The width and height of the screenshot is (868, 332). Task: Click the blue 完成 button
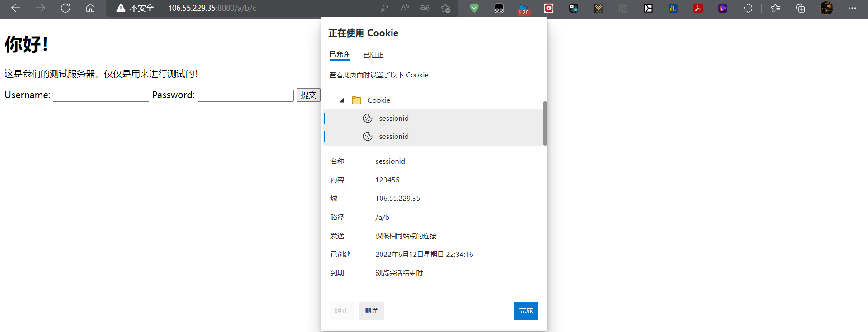tap(526, 311)
